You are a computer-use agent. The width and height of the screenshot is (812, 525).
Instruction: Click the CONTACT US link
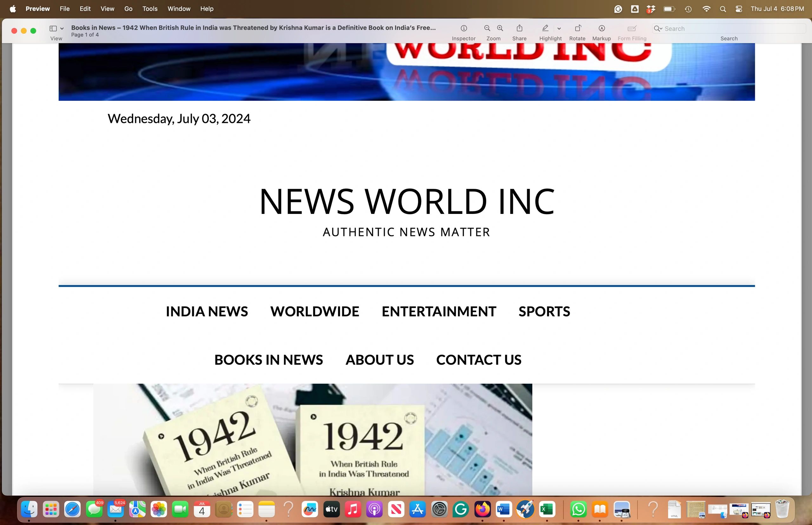[x=478, y=359]
